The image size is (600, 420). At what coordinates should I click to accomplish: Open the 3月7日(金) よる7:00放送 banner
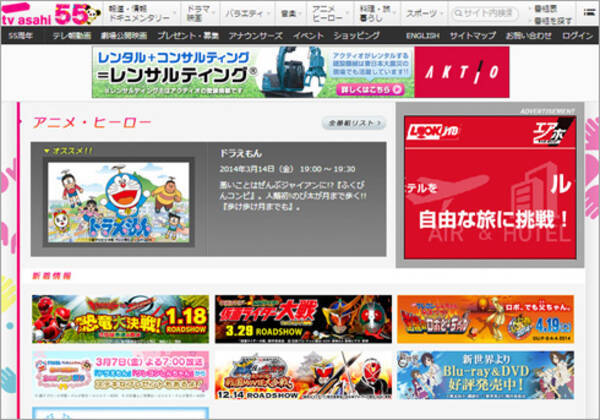click(x=121, y=375)
